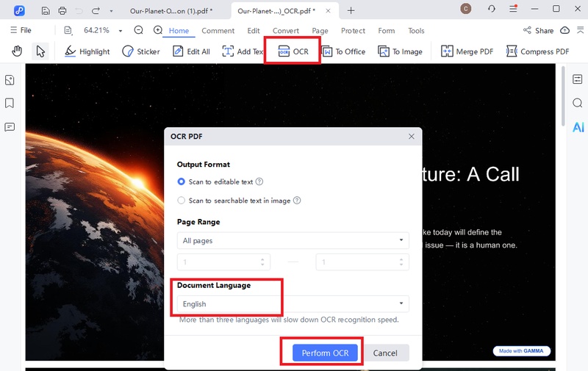The image size is (588, 371).
Task: Select the Convert ribbon tab
Action: [x=286, y=31]
